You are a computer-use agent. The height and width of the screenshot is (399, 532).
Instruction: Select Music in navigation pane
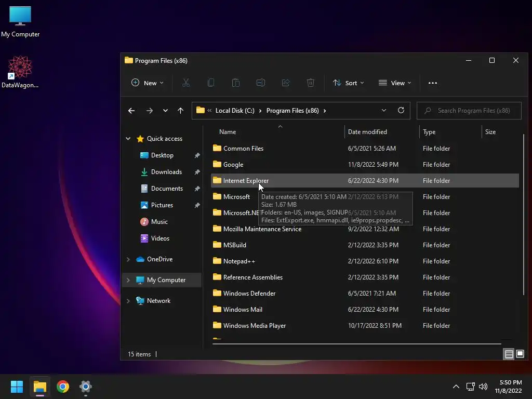(x=159, y=222)
